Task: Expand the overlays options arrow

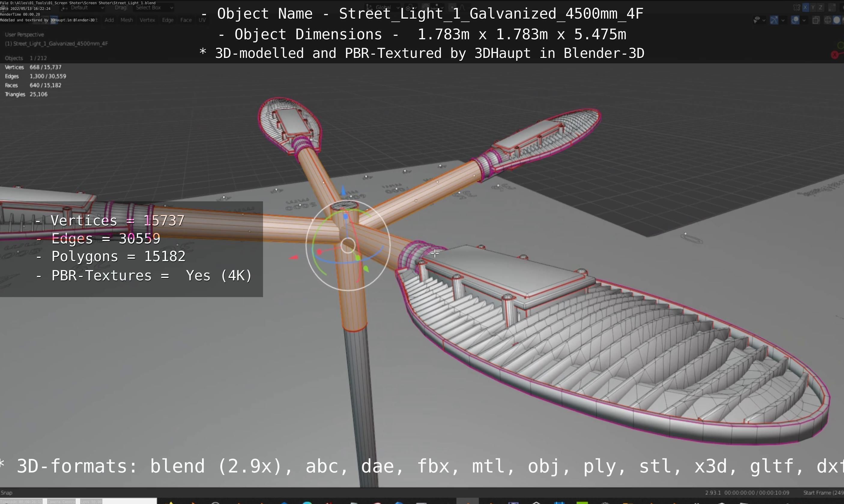Action: (804, 20)
